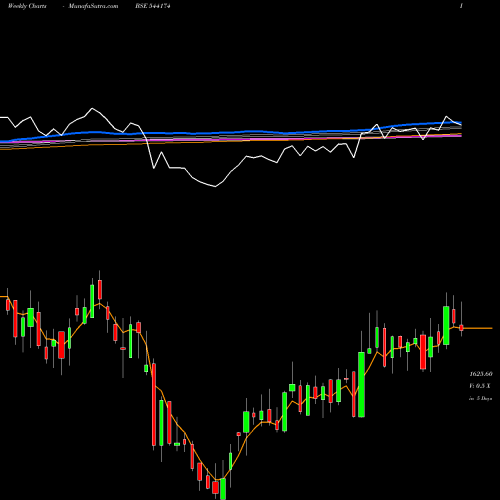Click the long red candle at the start of the crash

pos(154,404)
